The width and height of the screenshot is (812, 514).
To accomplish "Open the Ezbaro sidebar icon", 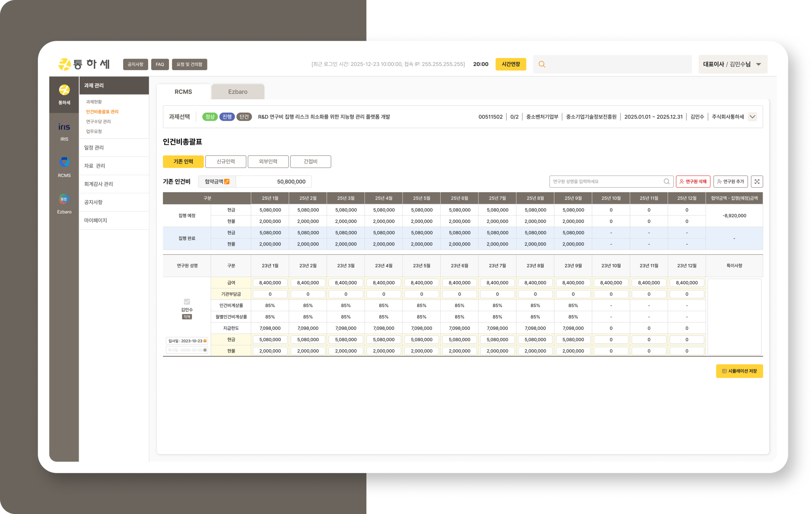I will pyautogui.click(x=64, y=199).
